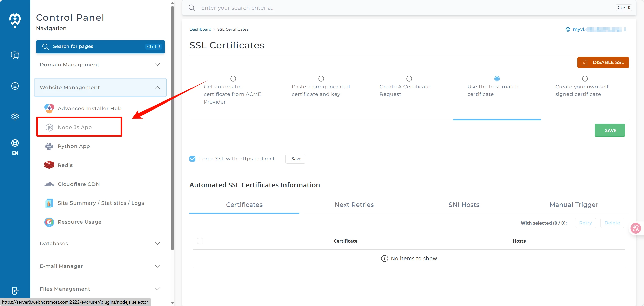
Task: Click the orange DISABLE SSL button
Action: [x=603, y=62]
